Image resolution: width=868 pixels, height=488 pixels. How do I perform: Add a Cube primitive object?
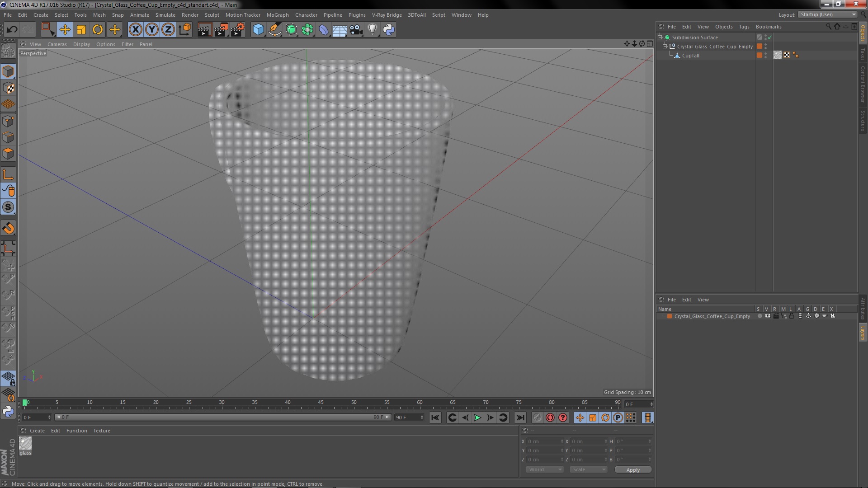[258, 30]
